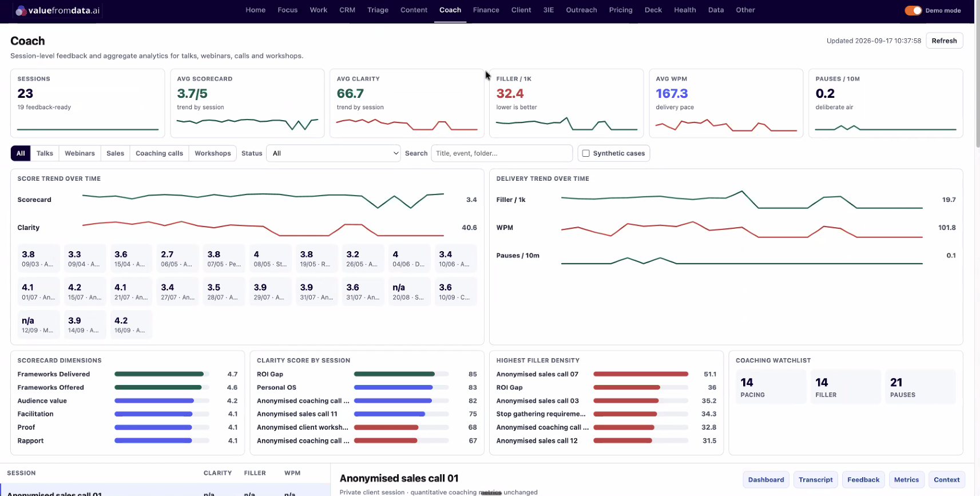Image resolution: width=980 pixels, height=496 pixels.
Task: Click the Avg WPM 167.3 card
Action: click(x=726, y=104)
